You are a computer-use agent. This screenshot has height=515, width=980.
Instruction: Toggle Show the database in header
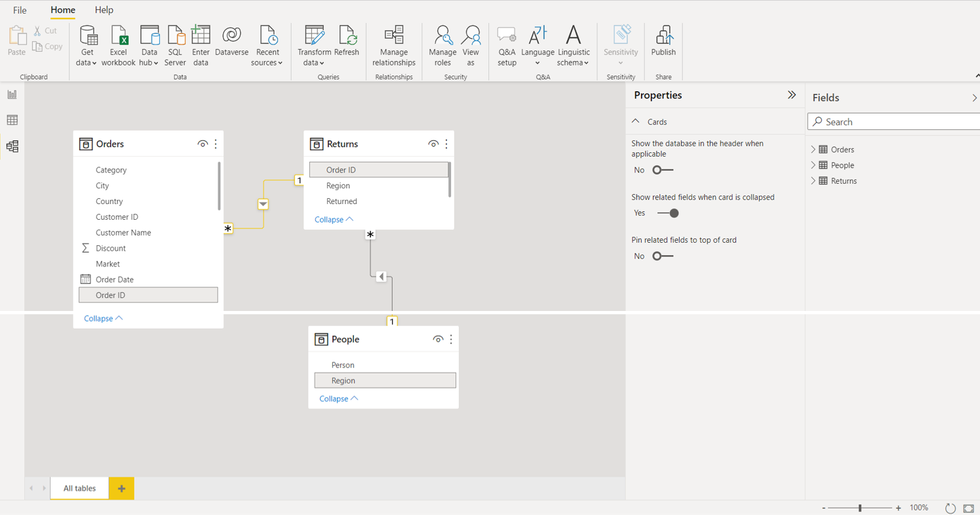pos(663,170)
